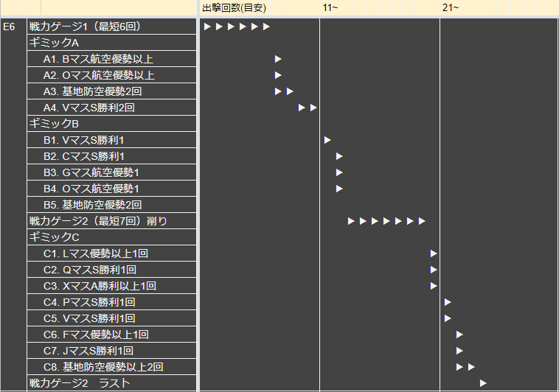Click the 戦力ゲージ1（最短6回） row label
The image size is (559, 392).
111,27
